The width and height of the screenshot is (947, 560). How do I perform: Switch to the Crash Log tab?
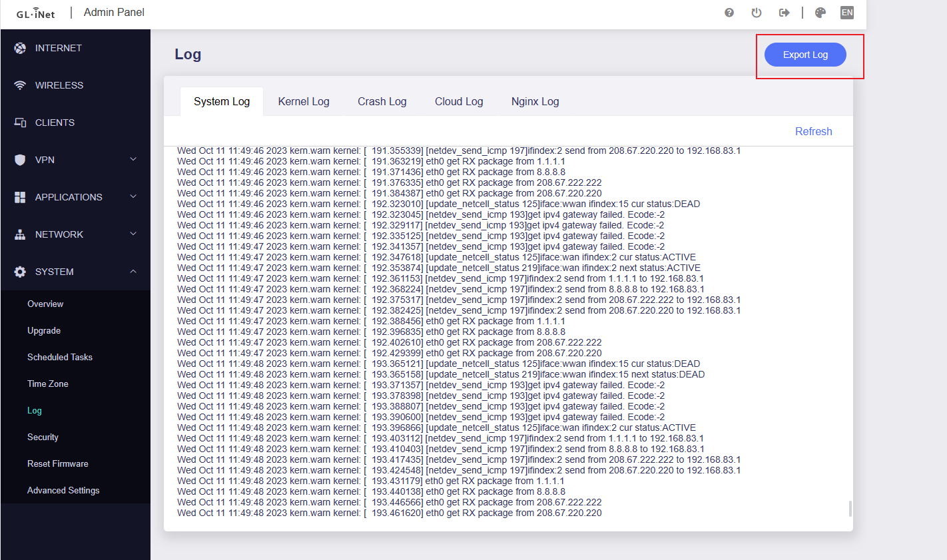pyautogui.click(x=382, y=101)
